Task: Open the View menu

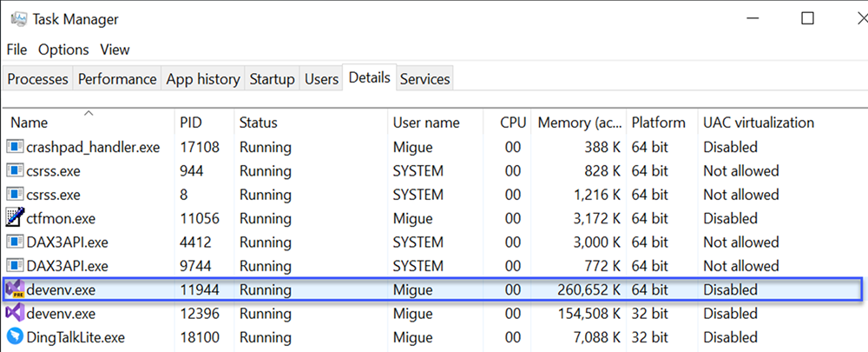Action: pyautogui.click(x=115, y=50)
